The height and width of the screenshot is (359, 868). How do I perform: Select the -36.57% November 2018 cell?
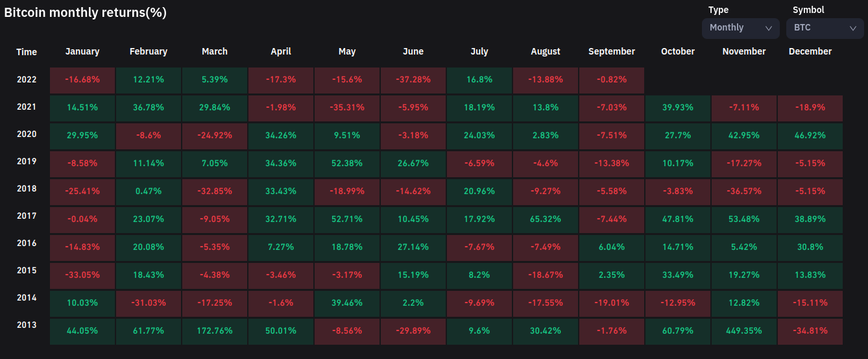click(744, 192)
